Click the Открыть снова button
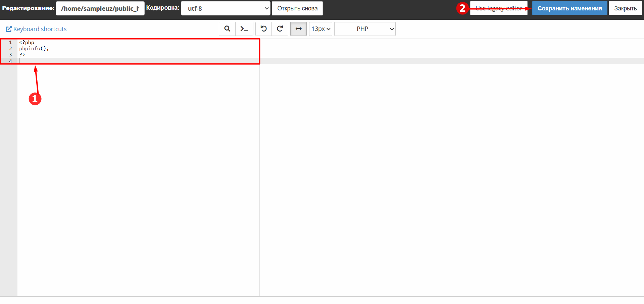This screenshot has height=304, width=644. coord(297,8)
